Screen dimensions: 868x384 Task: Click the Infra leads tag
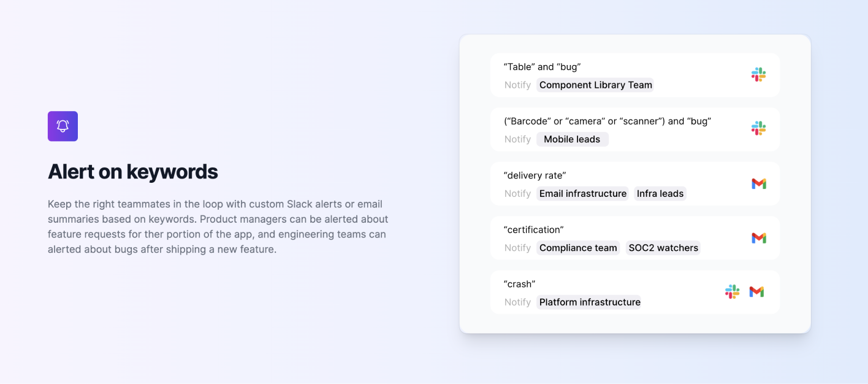660,194
